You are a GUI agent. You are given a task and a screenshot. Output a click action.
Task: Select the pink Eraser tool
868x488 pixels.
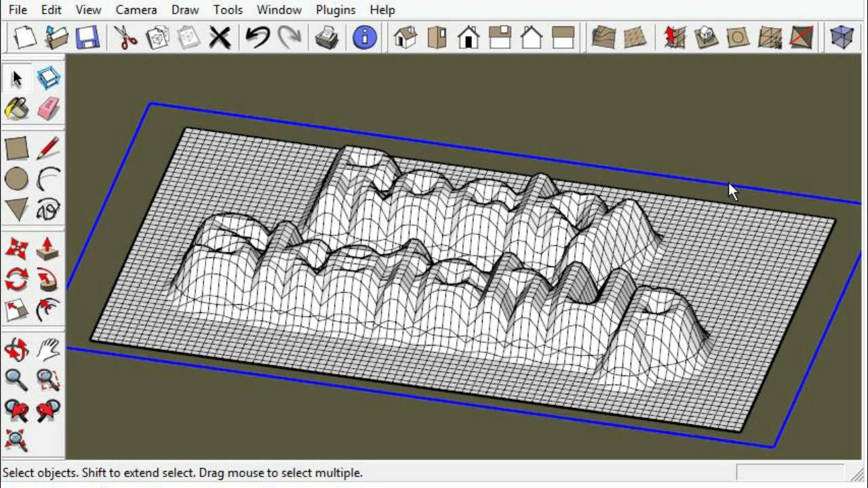[x=48, y=108]
